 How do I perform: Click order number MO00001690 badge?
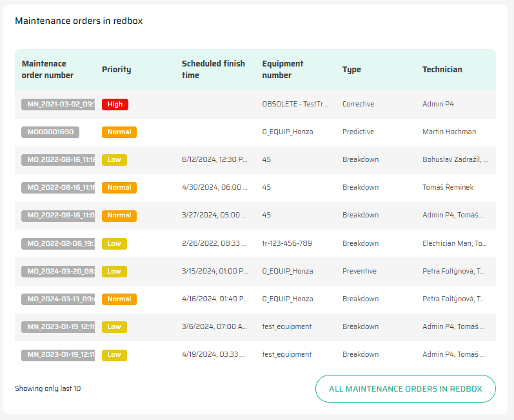(50, 132)
